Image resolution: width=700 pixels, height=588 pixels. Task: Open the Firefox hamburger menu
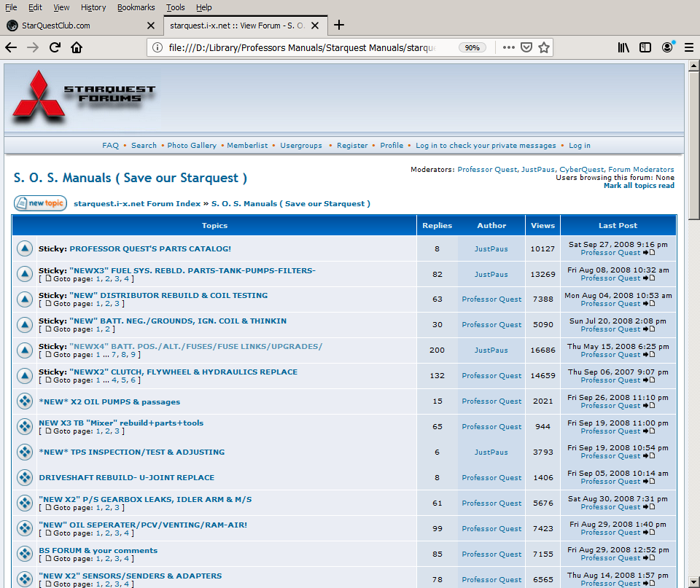click(x=689, y=47)
